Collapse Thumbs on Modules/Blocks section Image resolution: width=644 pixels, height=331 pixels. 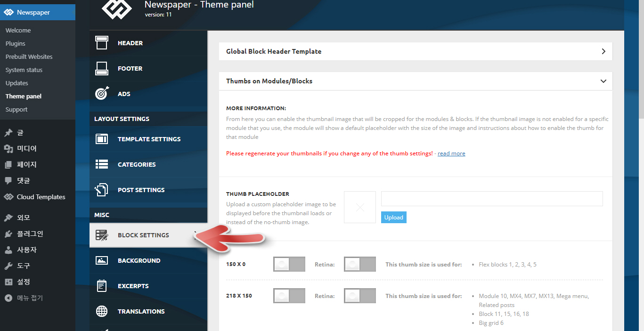point(416,81)
